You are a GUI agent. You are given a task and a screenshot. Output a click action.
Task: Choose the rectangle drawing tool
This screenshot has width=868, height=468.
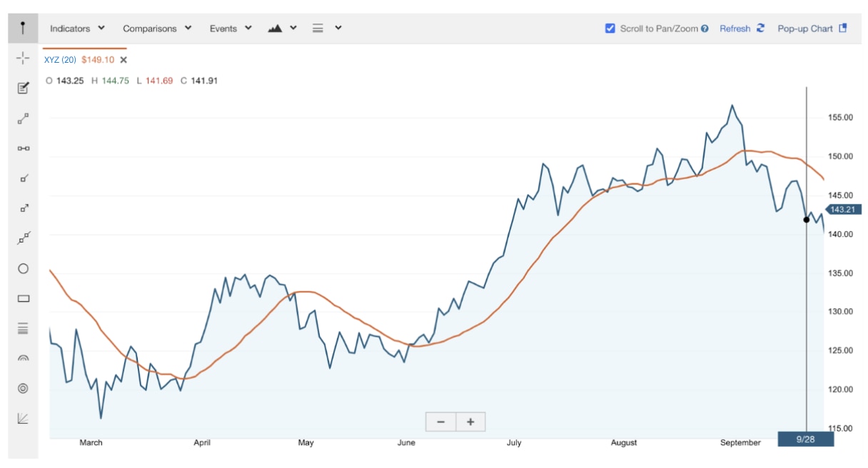[23, 299]
